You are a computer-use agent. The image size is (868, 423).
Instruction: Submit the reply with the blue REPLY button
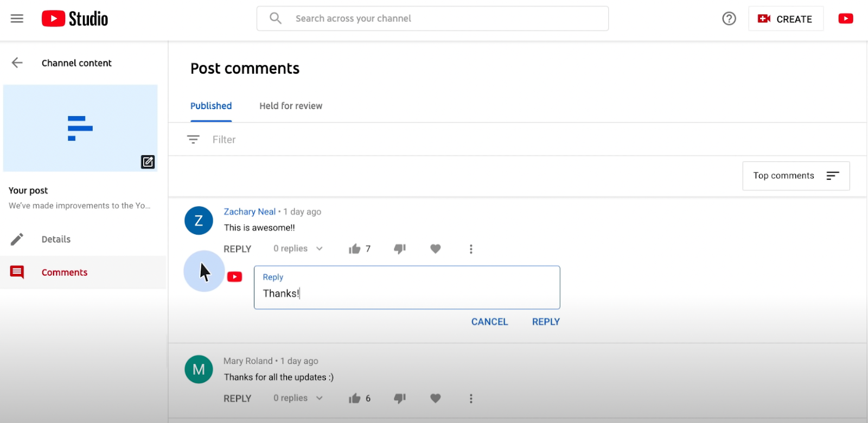click(545, 322)
